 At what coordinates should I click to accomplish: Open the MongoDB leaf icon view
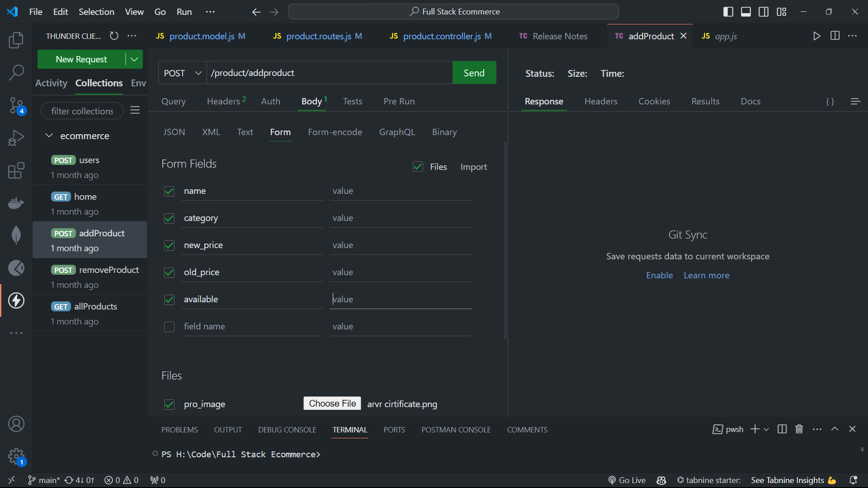pos(16,235)
